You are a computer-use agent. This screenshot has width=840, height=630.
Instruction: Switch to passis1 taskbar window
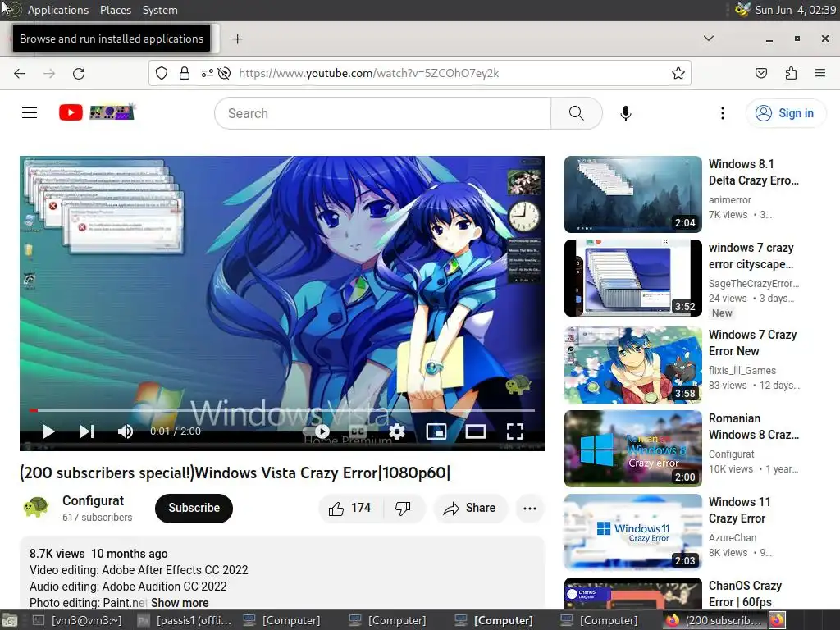[x=185, y=620]
